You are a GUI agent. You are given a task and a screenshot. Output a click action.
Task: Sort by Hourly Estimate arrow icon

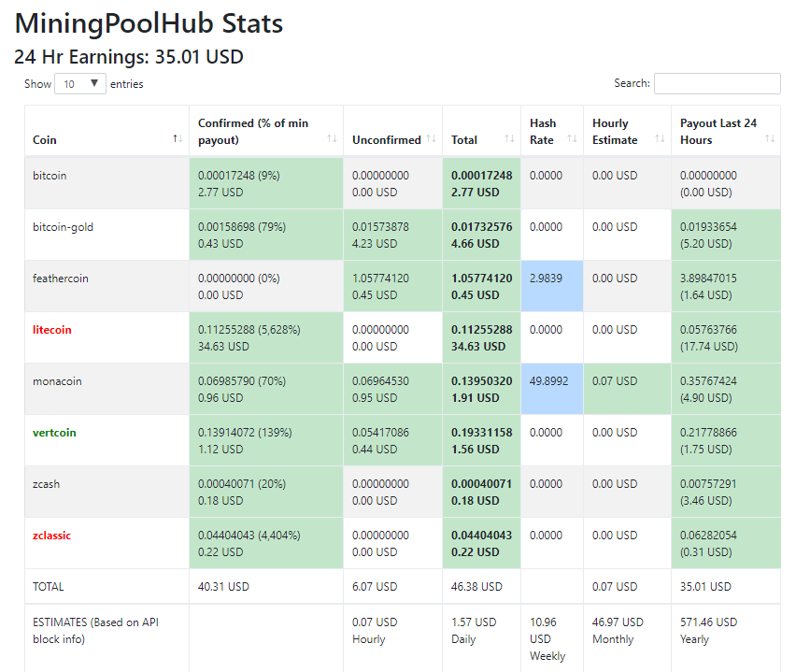coord(660,140)
